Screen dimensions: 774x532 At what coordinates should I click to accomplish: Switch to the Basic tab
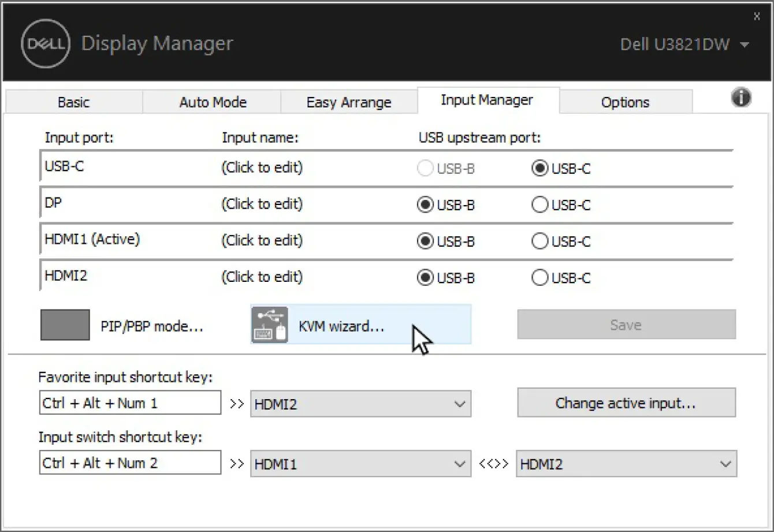click(73, 102)
